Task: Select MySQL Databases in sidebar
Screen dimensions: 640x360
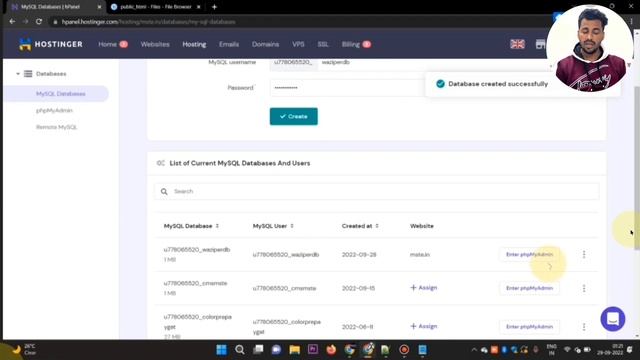Action: pos(60,93)
